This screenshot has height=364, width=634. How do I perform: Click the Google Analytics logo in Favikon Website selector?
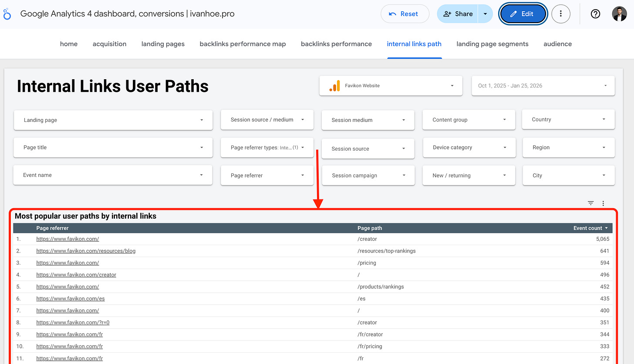tap(334, 85)
